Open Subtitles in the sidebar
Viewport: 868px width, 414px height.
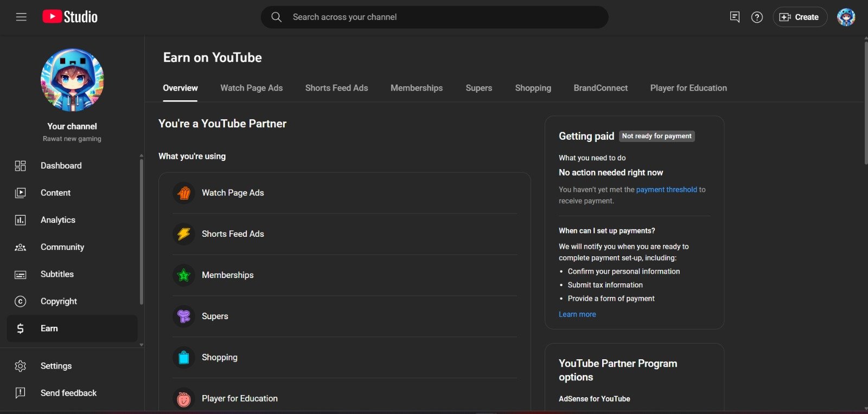(x=57, y=274)
